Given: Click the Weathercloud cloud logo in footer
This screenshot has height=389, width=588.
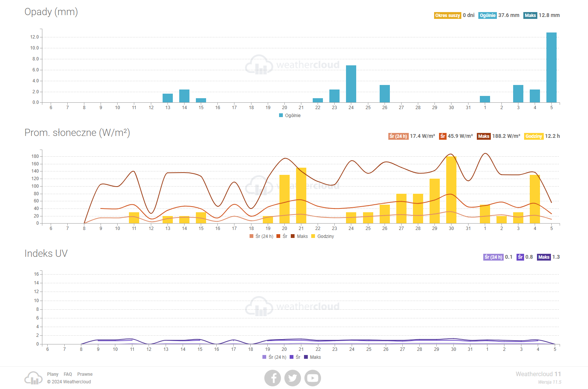Looking at the screenshot, I should point(34,378).
